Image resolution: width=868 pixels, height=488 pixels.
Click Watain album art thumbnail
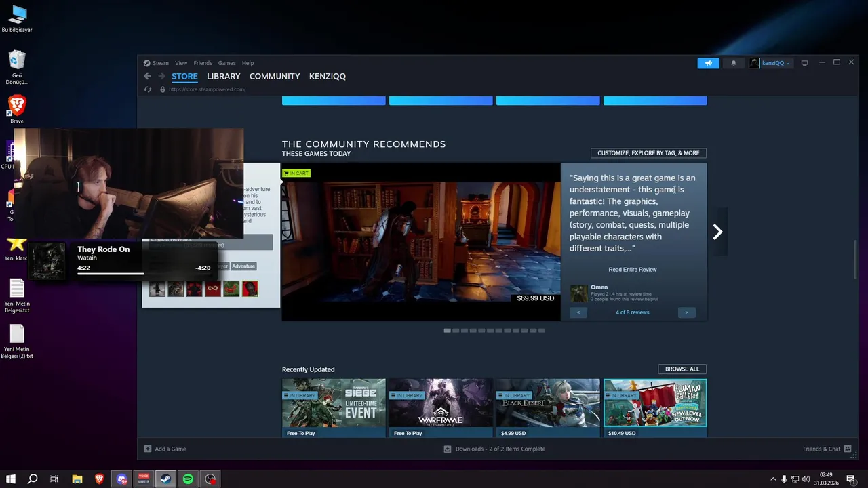point(47,261)
